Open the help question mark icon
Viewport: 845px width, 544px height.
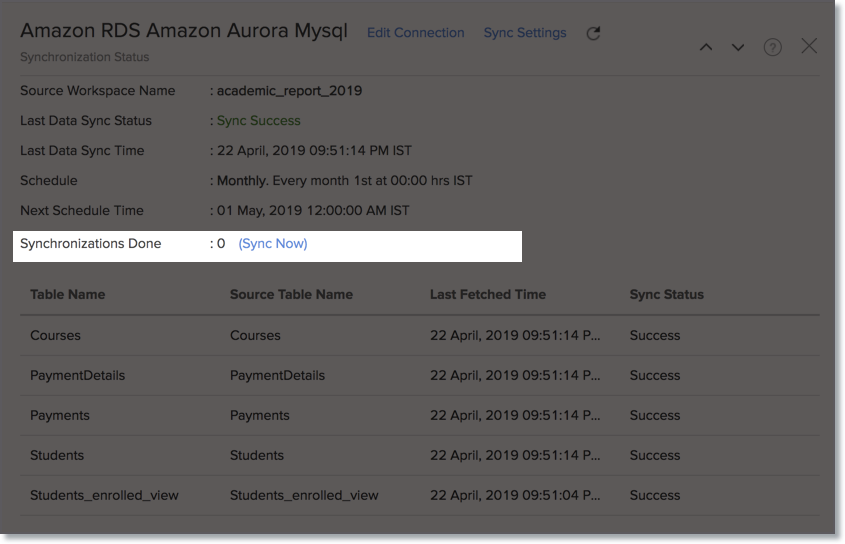pyautogui.click(x=773, y=47)
